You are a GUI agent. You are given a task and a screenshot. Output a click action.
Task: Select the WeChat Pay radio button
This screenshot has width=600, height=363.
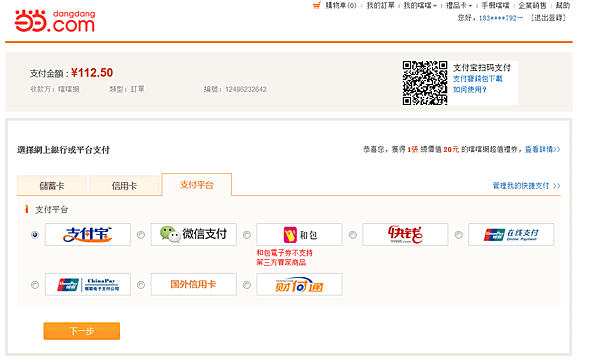coord(141,235)
